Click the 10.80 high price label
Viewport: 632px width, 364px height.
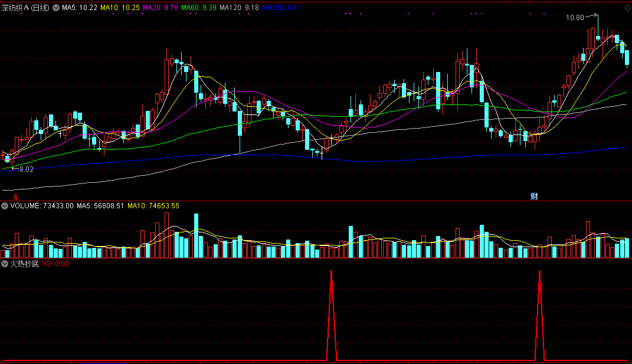pyautogui.click(x=575, y=17)
